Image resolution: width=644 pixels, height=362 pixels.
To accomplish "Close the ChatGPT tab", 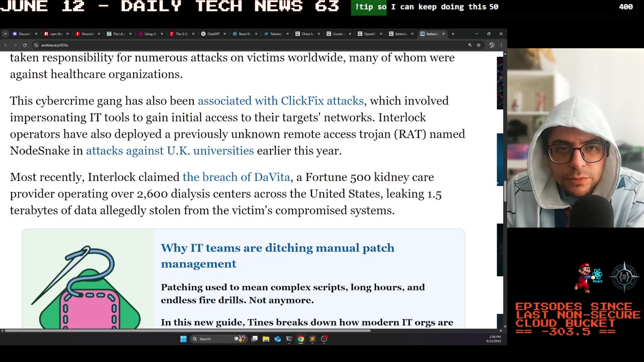I will (224, 34).
